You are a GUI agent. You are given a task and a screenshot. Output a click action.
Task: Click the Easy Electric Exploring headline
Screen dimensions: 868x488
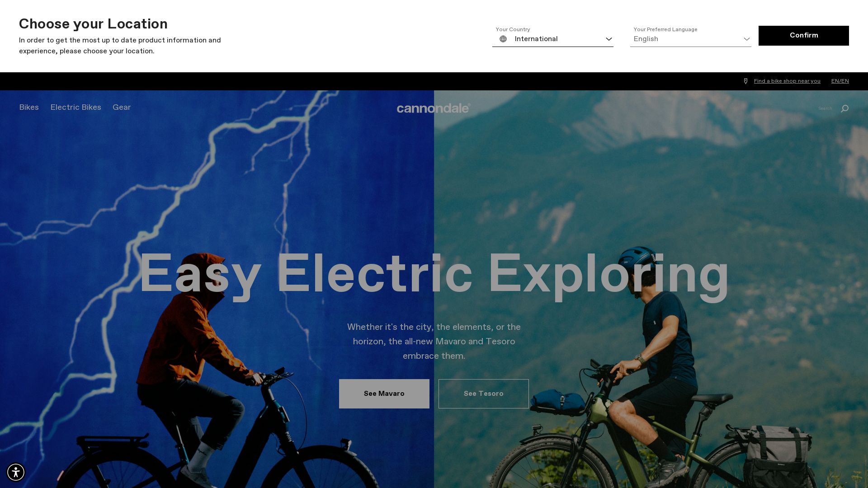coord(434,274)
